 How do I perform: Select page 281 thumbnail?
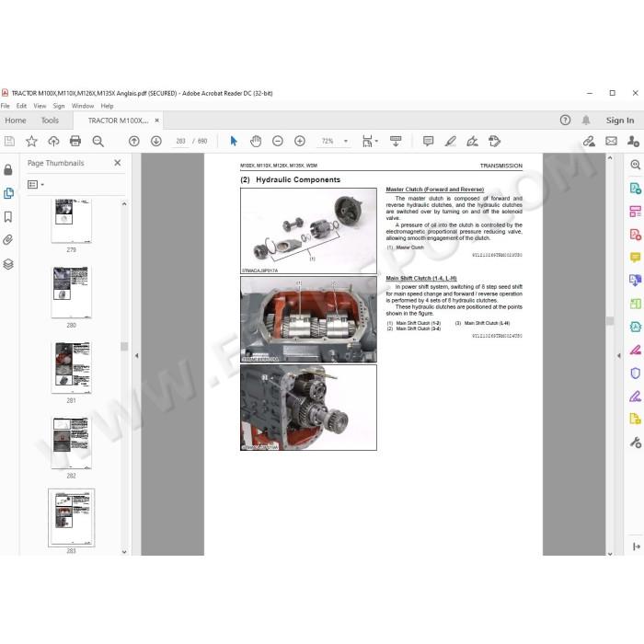coord(72,367)
